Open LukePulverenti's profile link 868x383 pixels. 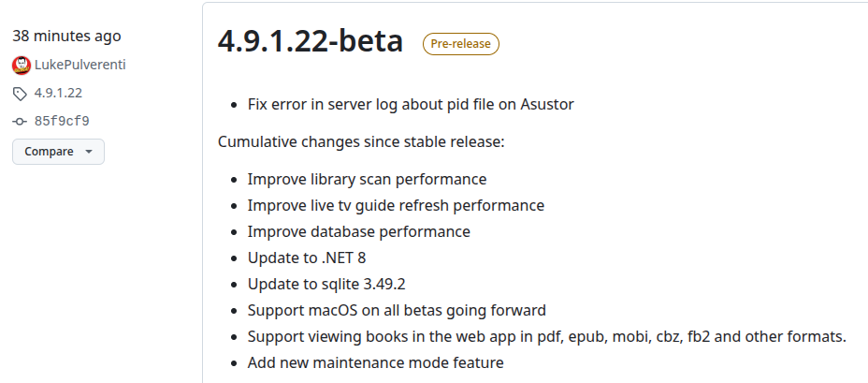pyautogui.click(x=80, y=65)
